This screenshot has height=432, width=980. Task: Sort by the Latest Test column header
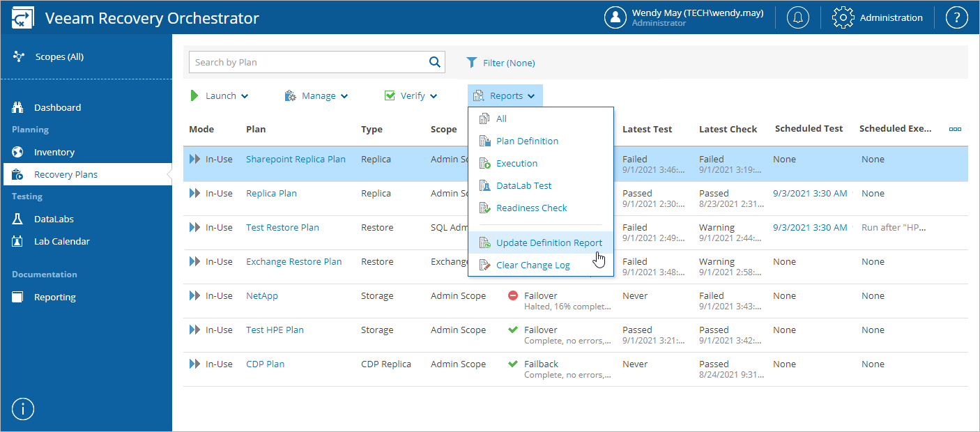(x=646, y=130)
